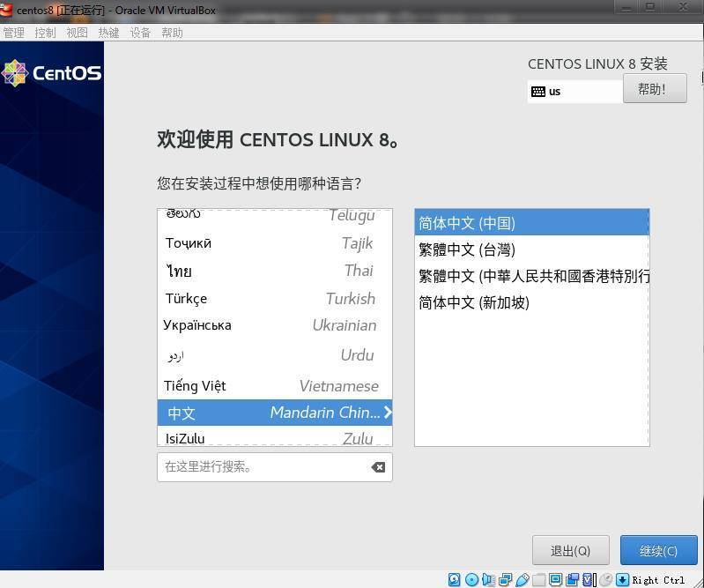This screenshot has width=704, height=588.
Task: Choose 简体中文 (中国) locale
Action: click(531, 222)
